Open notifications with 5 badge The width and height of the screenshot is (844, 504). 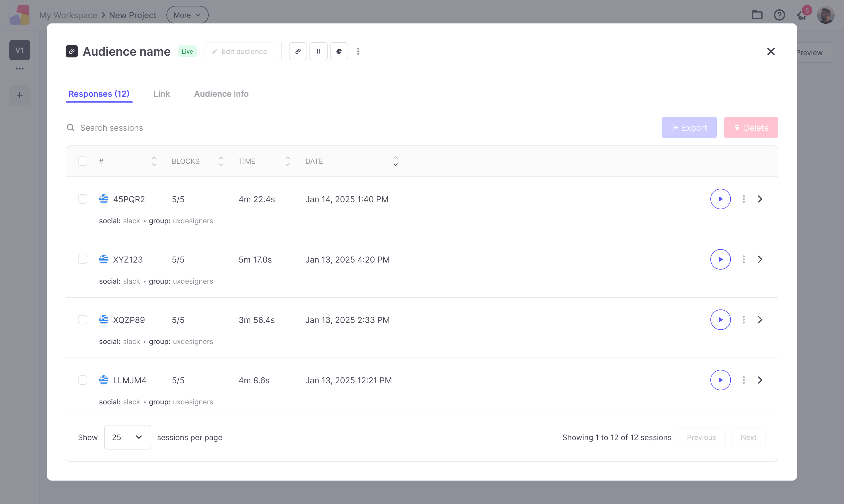[803, 14]
